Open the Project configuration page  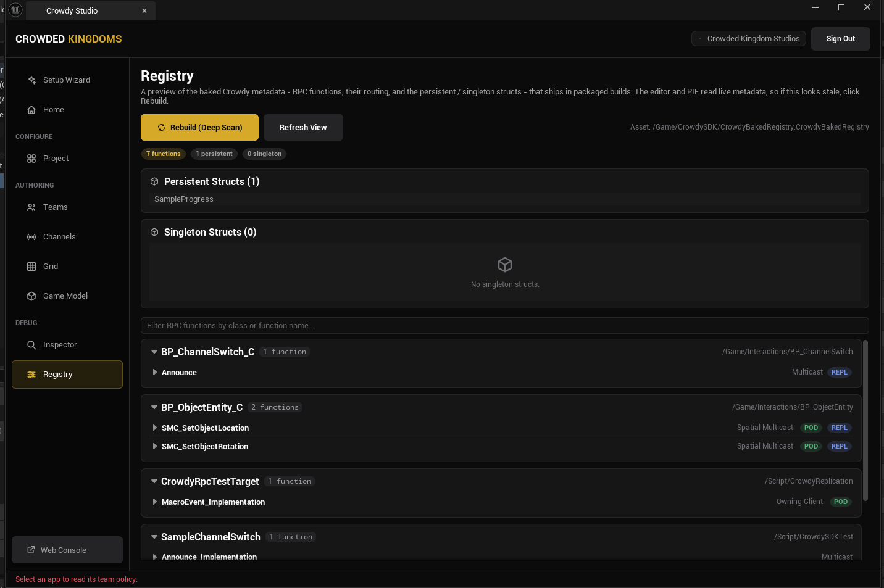pyautogui.click(x=67, y=159)
